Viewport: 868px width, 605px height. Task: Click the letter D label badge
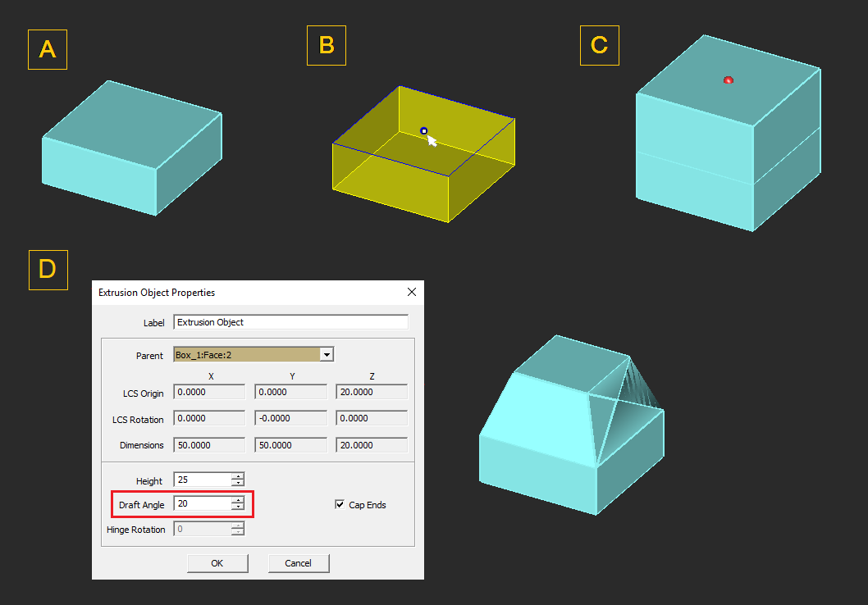coord(47,270)
